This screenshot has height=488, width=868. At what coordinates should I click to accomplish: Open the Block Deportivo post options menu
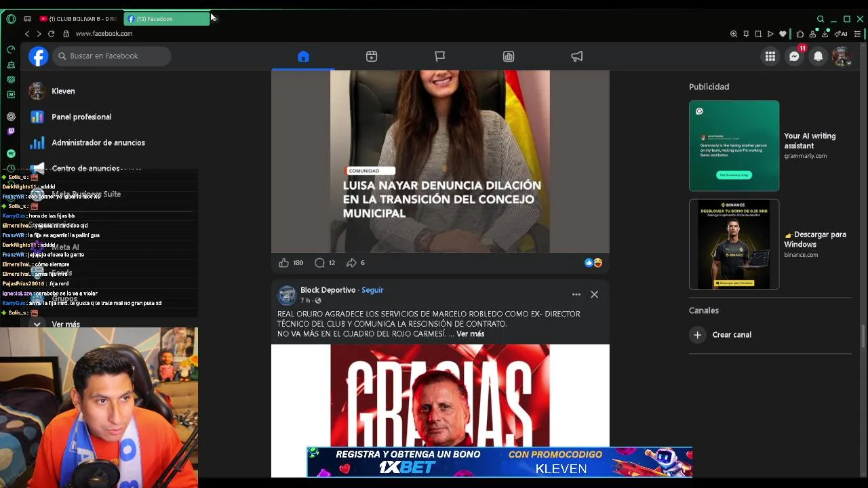(x=576, y=294)
